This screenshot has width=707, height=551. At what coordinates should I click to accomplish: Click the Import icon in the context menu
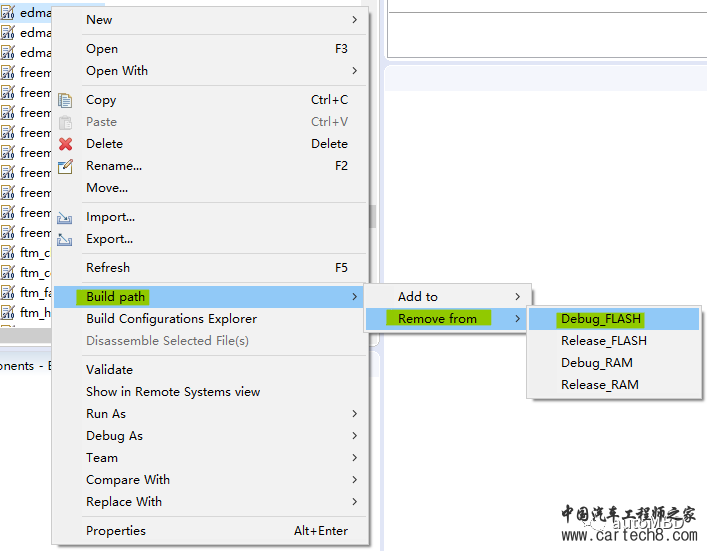[64, 218]
